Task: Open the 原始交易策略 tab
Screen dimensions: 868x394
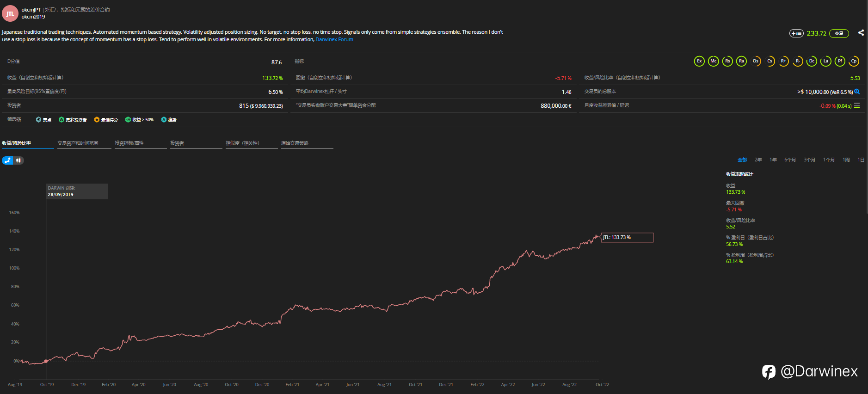Action: point(295,143)
